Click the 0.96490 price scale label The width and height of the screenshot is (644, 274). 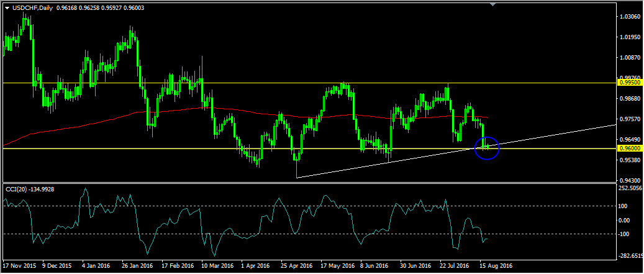632,139
